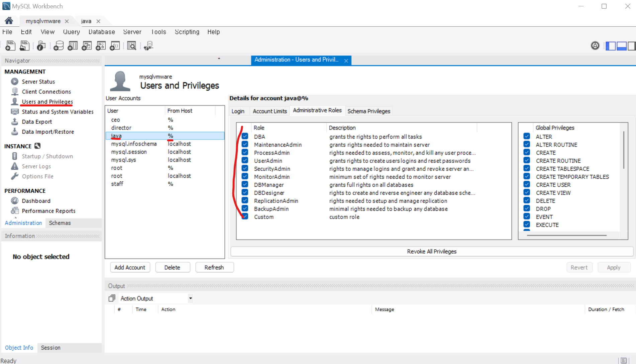Open the Server menu
Image resolution: width=636 pixels, height=364 pixels.
tap(132, 32)
